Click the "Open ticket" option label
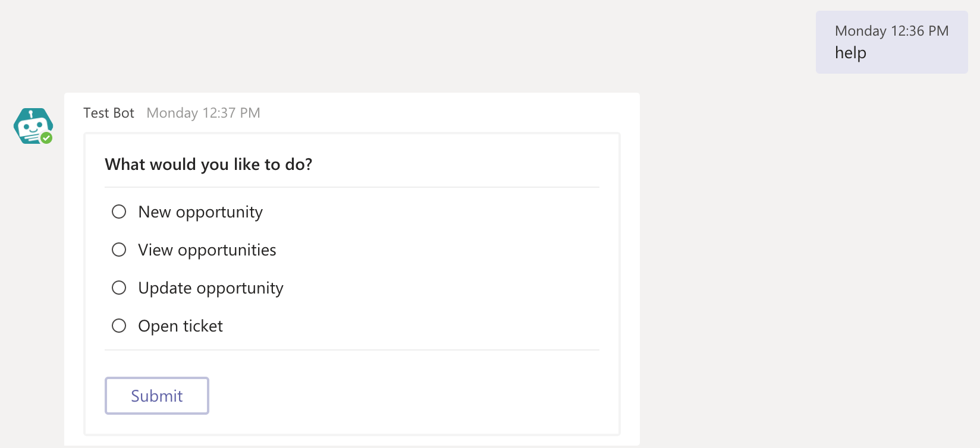Screen dimensions: 980x448 tap(180, 326)
